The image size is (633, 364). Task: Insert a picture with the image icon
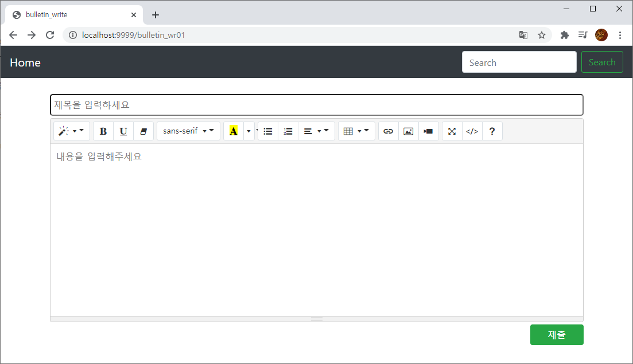(x=409, y=131)
